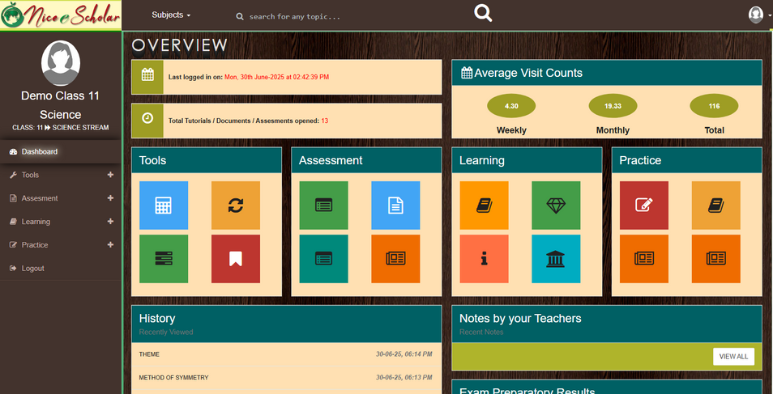The height and width of the screenshot is (394, 773).
Task: Open the teal list tile in Assessment
Action: [323, 259]
